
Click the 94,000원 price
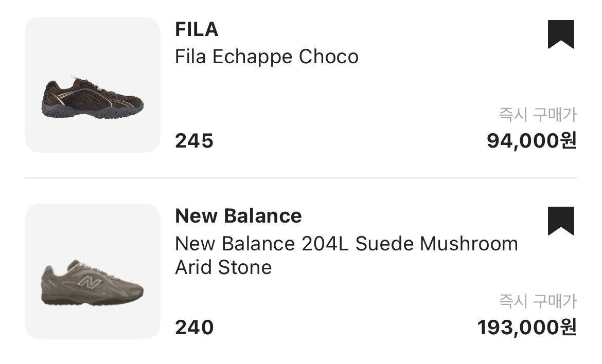click(x=531, y=141)
